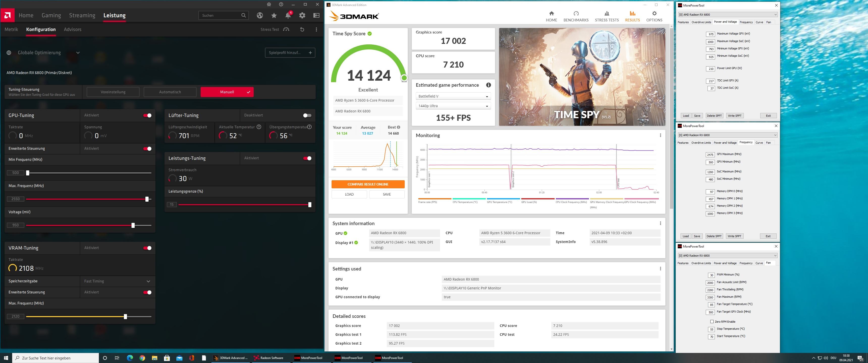
Task: Open 3DMark STRESS TESTS page
Action: 607,16
